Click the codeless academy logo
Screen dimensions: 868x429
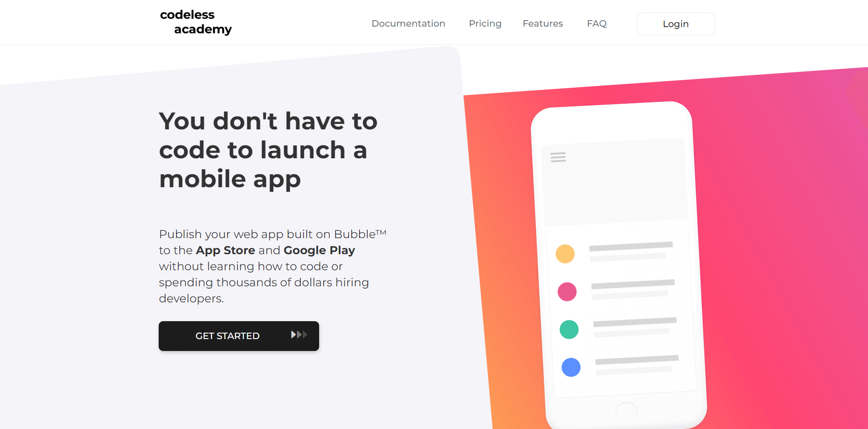tap(196, 22)
